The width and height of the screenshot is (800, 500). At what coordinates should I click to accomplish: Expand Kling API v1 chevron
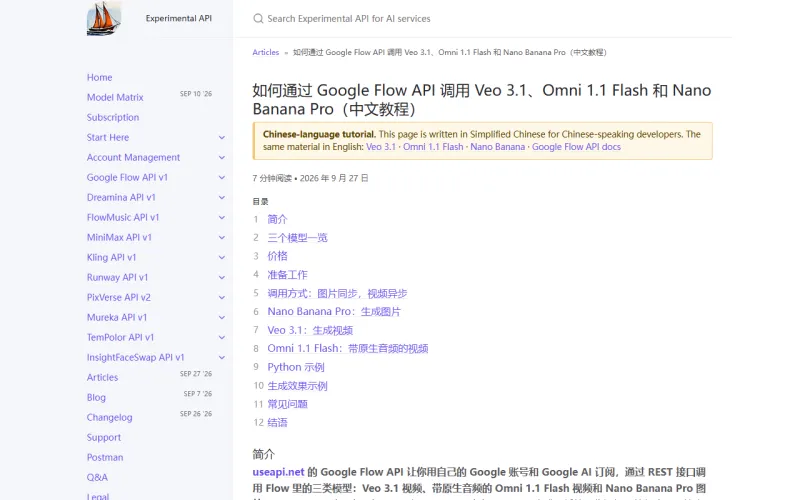222,258
